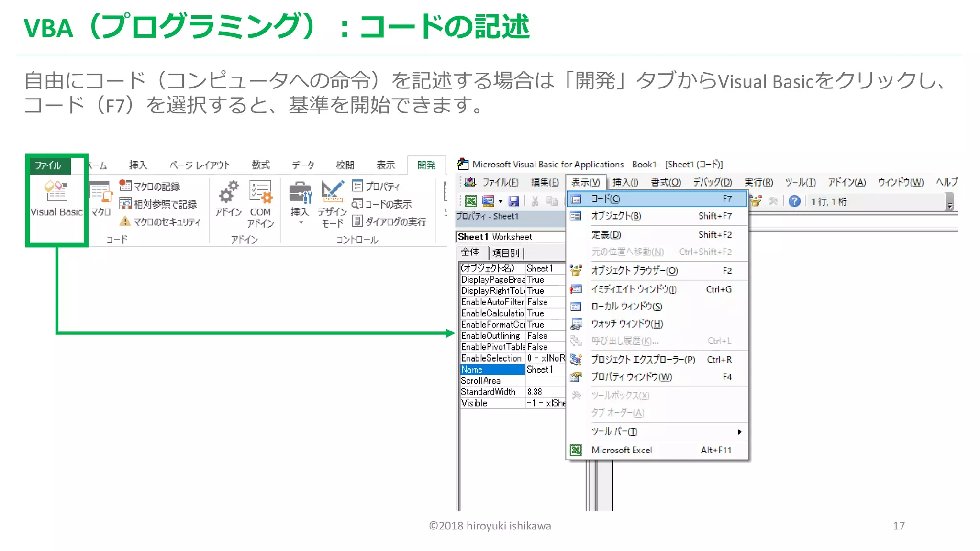Open プロジェクト エクスプローラー(P) menu item
The height and width of the screenshot is (551, 980).
pyautogui.click(x=657, y=360)
